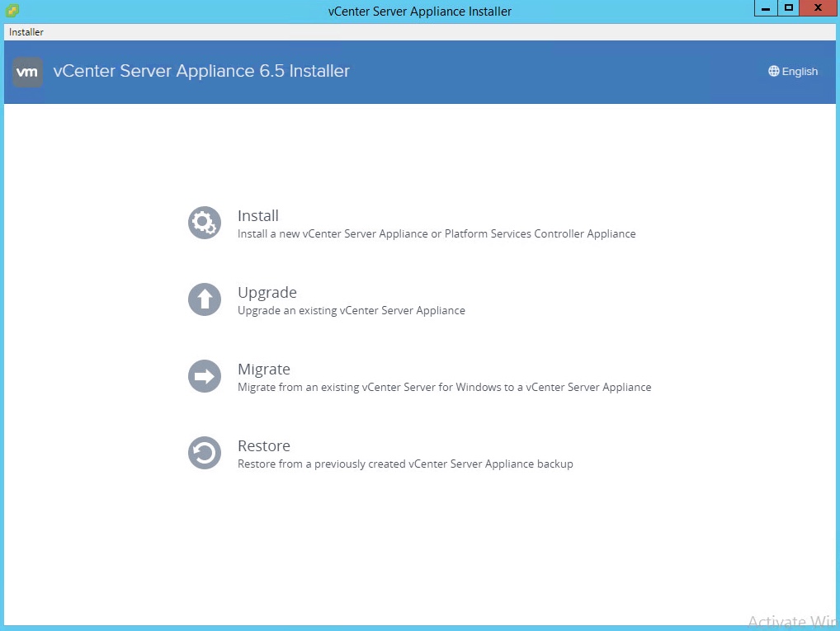Click the globe language icon

[x=773, y=72]
